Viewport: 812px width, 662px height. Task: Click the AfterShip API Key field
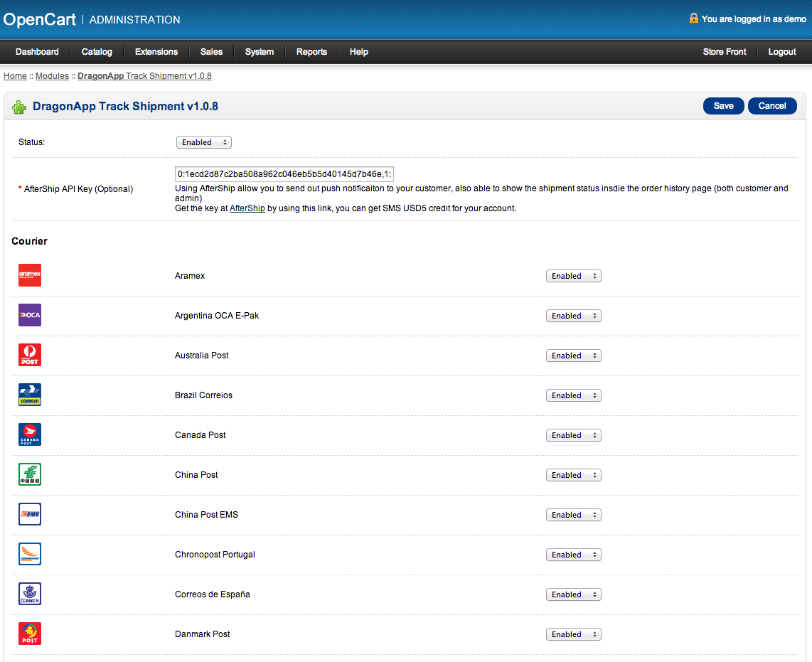284,174
